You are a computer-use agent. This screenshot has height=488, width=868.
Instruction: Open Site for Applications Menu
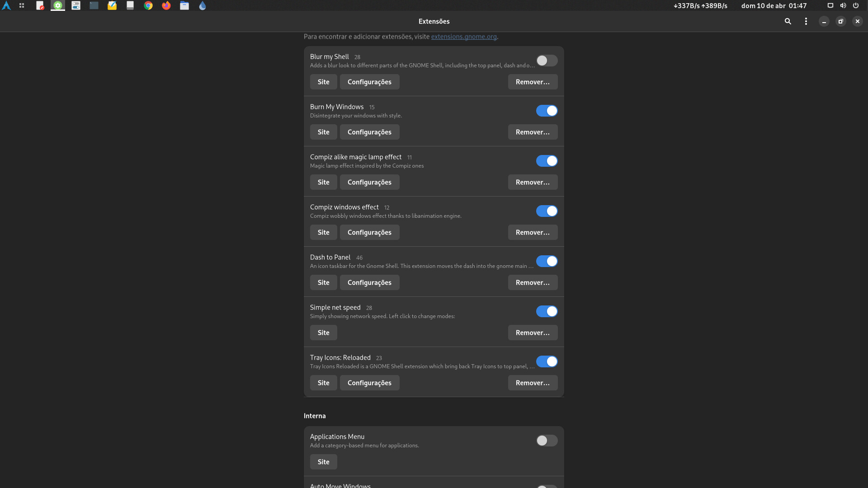point(324,462)
